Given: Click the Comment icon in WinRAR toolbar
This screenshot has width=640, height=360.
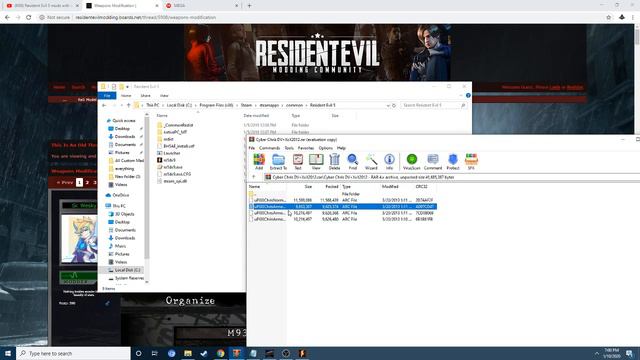Looking at the screenshot, I should tap(433, 162).
